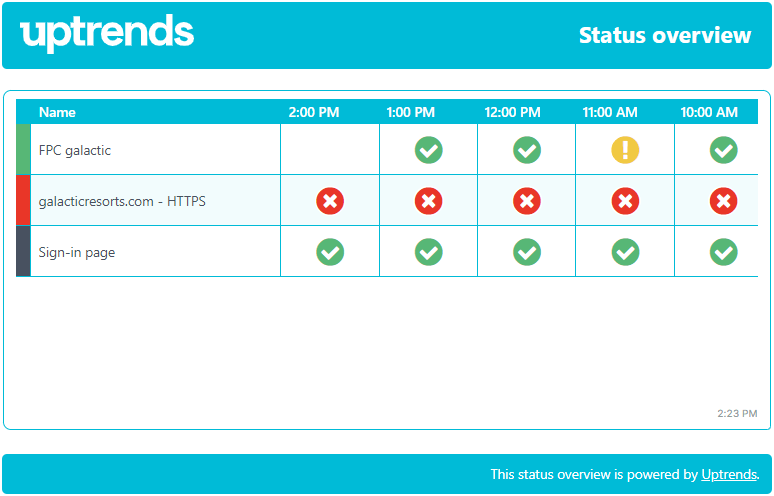Select the FPC galactic monitor name
Image resolution: width=774 pixels, height=496 pixels.
[75, 151]
